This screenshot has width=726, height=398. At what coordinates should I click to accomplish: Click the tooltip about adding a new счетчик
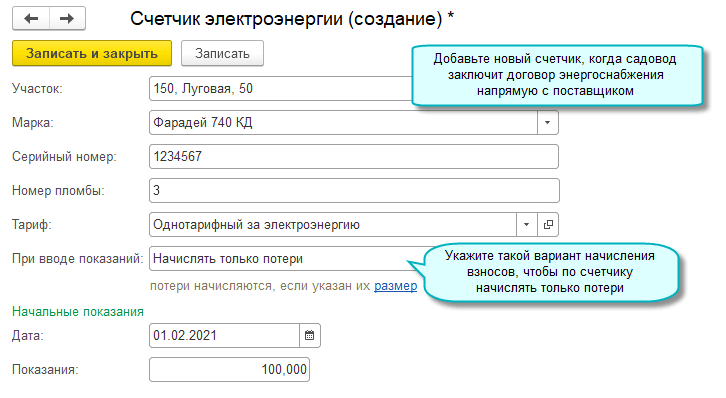click(557, 75)
